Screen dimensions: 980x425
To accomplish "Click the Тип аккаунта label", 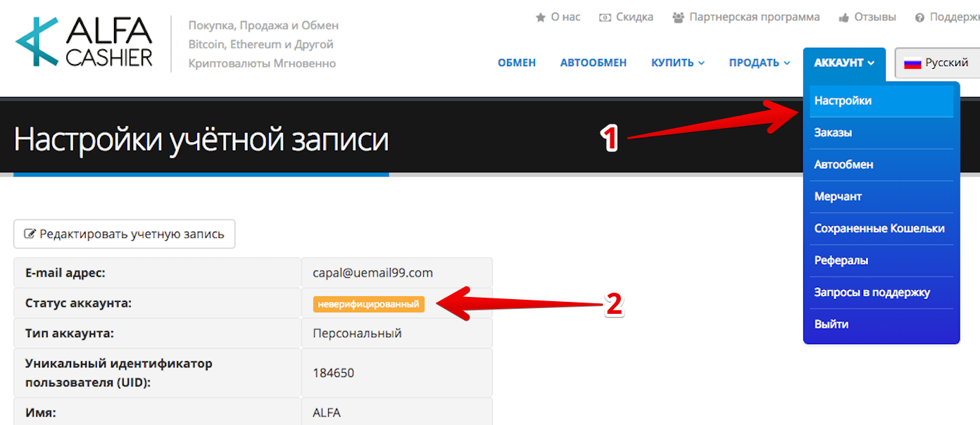I will pyautogui.click(x=70, y=333).
